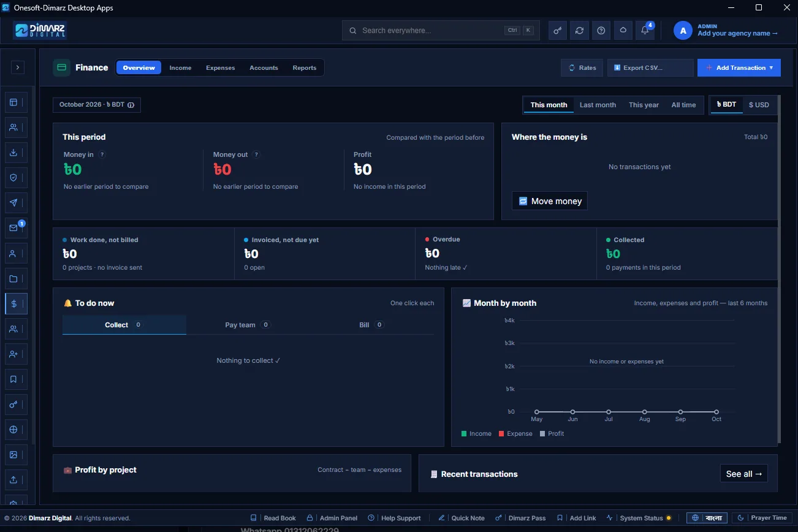
Task: Click the Add your agency name link
Action: point(737,34)
